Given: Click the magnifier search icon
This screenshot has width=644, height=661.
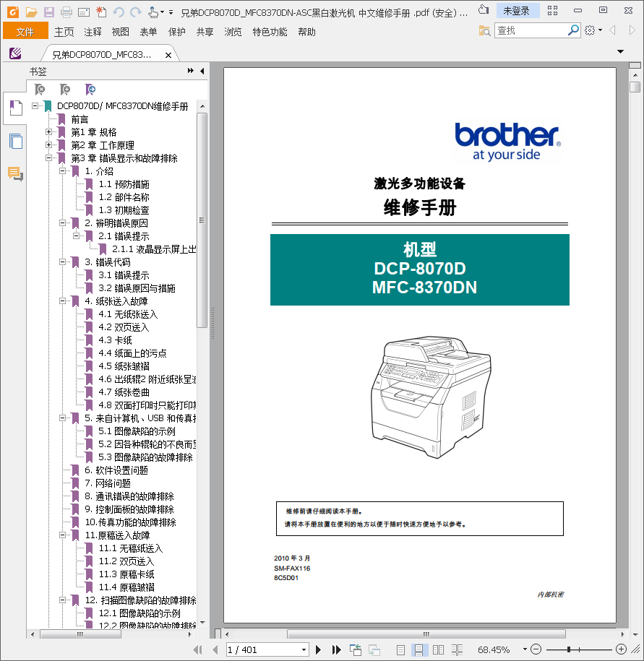Looking at the screenshot, I should (x=574, y=30).
